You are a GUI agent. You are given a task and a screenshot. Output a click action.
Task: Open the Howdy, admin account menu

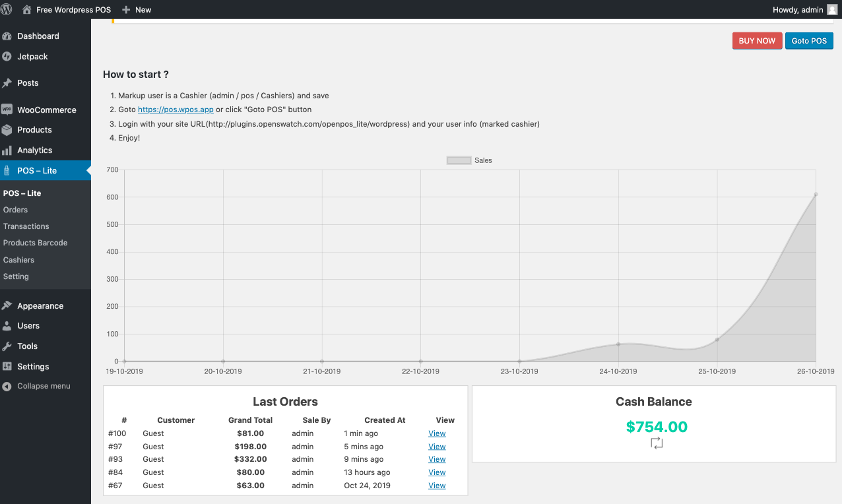(798, 10)
